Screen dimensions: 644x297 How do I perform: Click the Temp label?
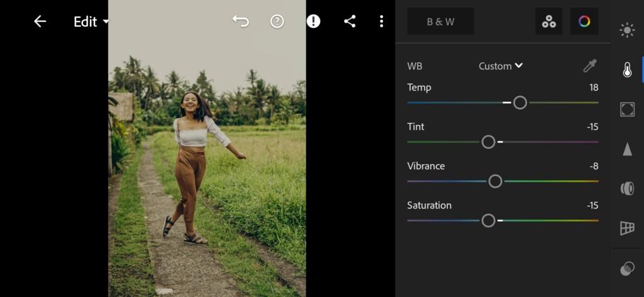pyautogui.click(x=419, y=87)
